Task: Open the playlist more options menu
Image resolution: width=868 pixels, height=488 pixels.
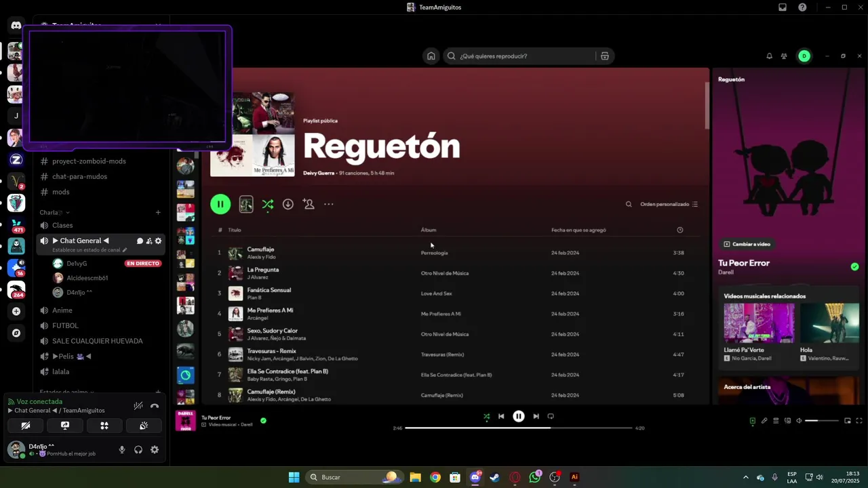Action: (329, 204)
